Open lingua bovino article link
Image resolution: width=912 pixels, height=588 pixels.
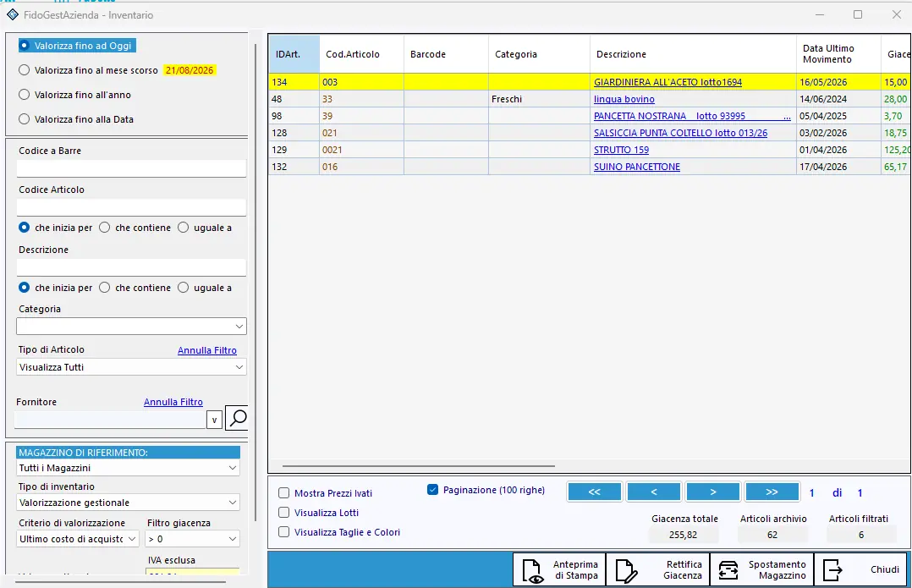pos(624,99)
